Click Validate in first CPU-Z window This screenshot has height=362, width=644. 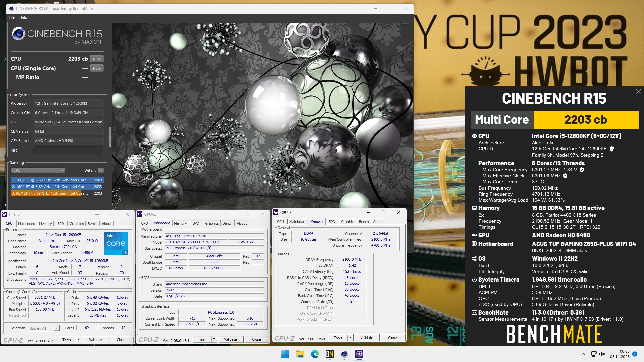point(95,340)
